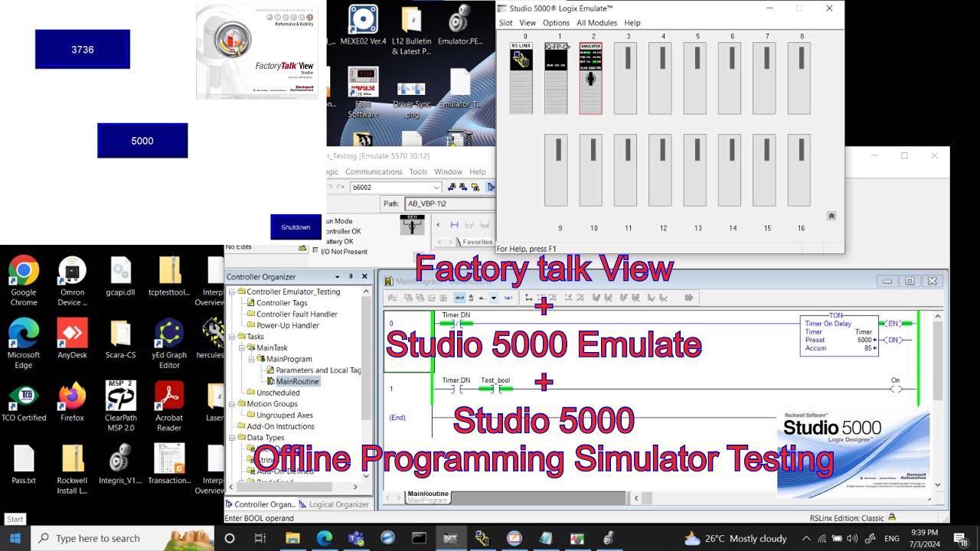Collapse the Data Types tree node
The width and height of the screenshot is (980, 551).
tap(232, 438)
